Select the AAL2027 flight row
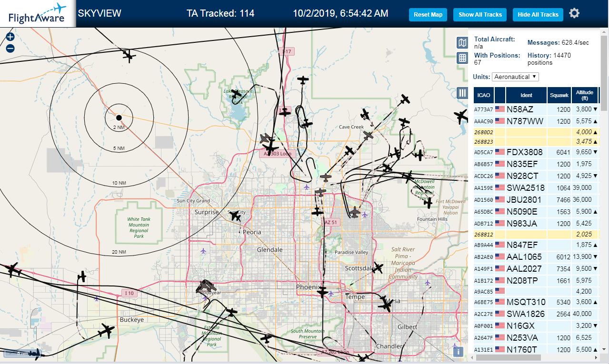Image resolution: width=609 pixels, height=364 pixels. [536, 269]
